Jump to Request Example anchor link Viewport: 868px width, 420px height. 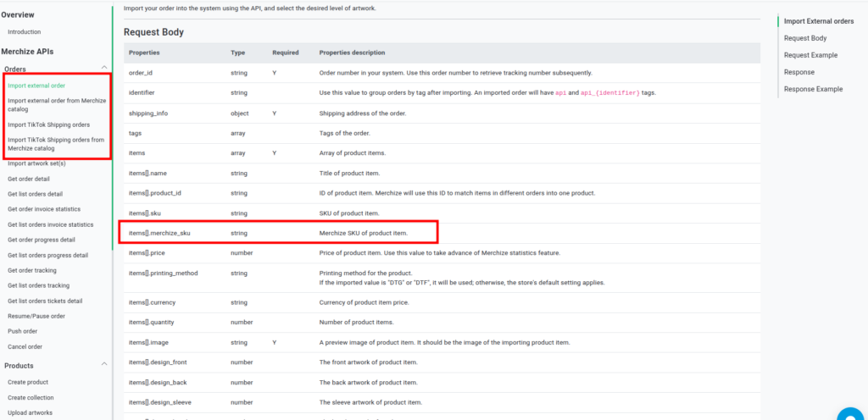[x=810, y=55]
